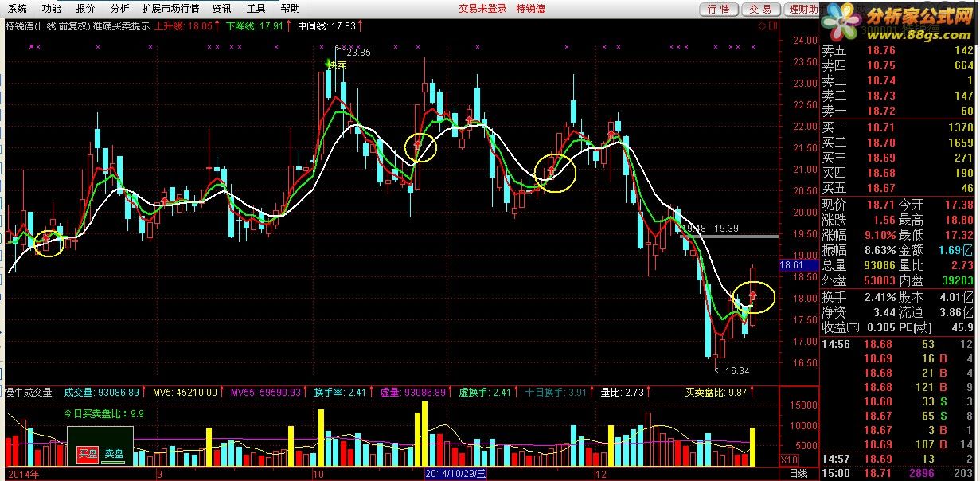The image size is (980, 481).
Task: Open the 工具 menu
Action: [256, 9]
